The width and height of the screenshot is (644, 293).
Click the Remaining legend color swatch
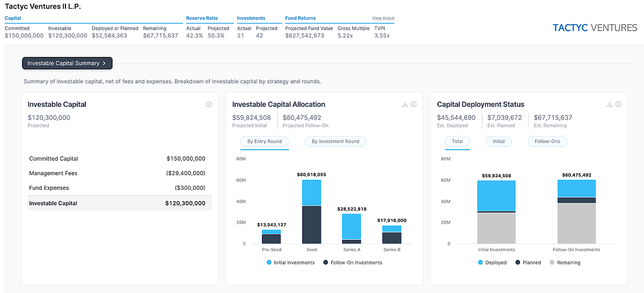click(x=552, y=262)
